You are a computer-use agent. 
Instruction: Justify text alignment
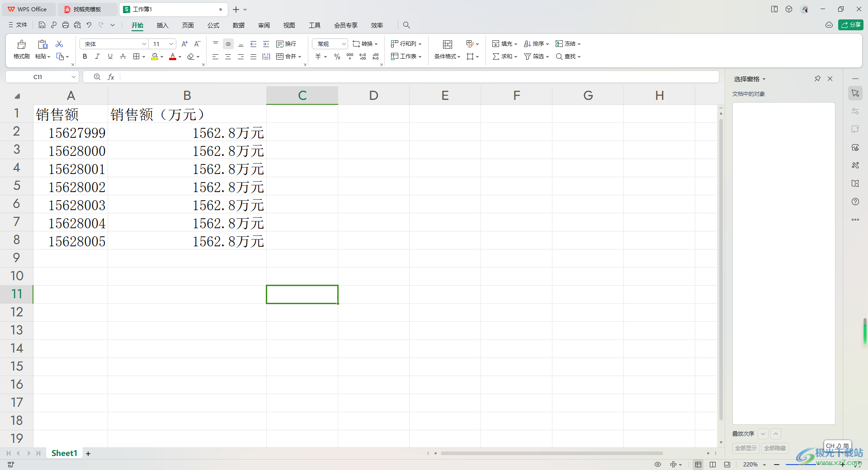coord(254,56)
